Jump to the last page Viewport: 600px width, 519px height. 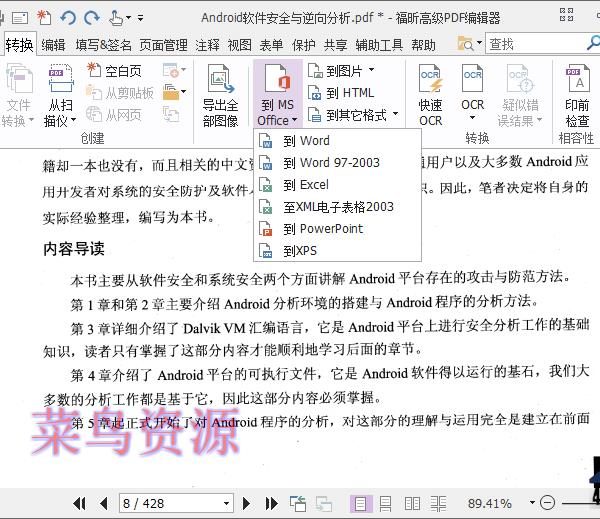pyautogui.click(x=271, y=503)
